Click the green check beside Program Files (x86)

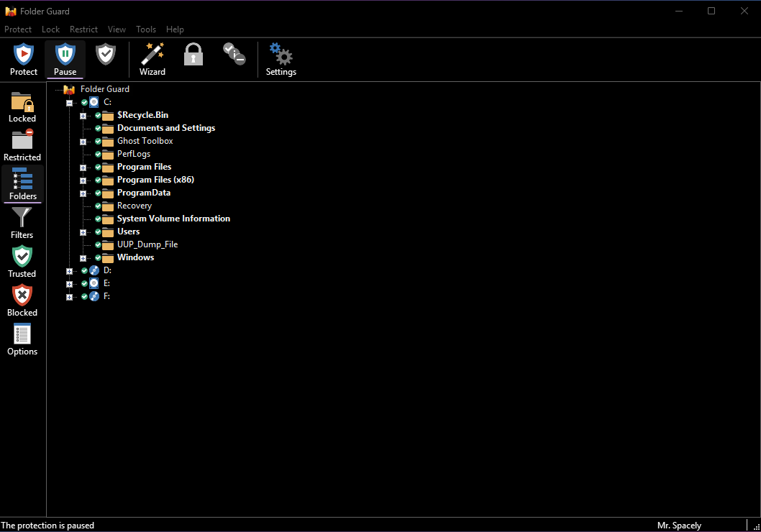(98, 180)
